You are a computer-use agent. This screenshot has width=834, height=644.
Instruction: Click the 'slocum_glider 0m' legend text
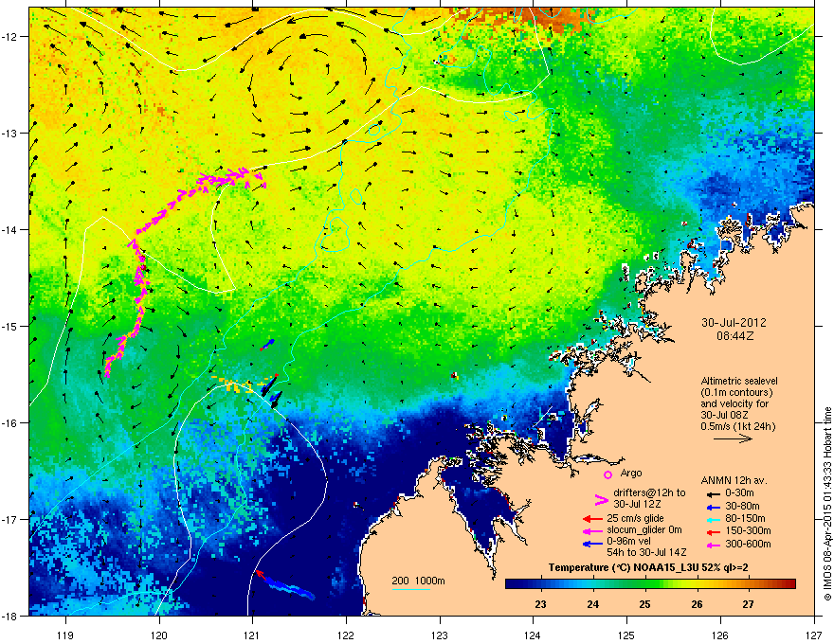tap(644, 530)
